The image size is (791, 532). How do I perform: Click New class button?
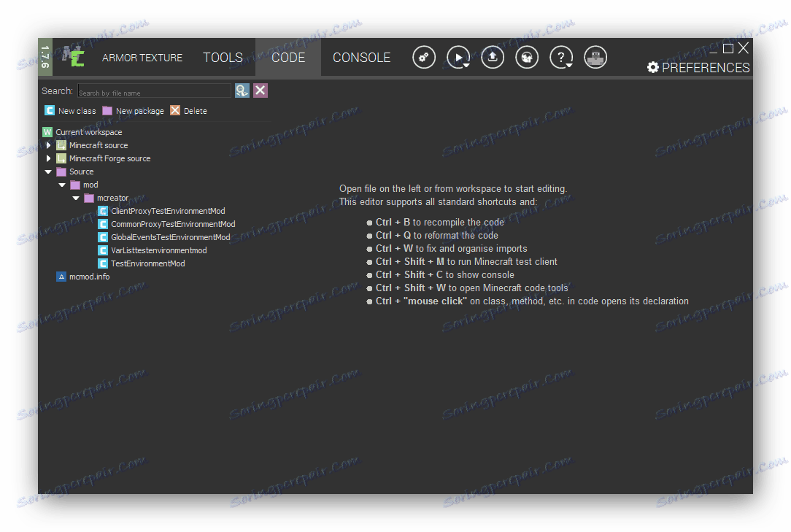pos(70,110)
